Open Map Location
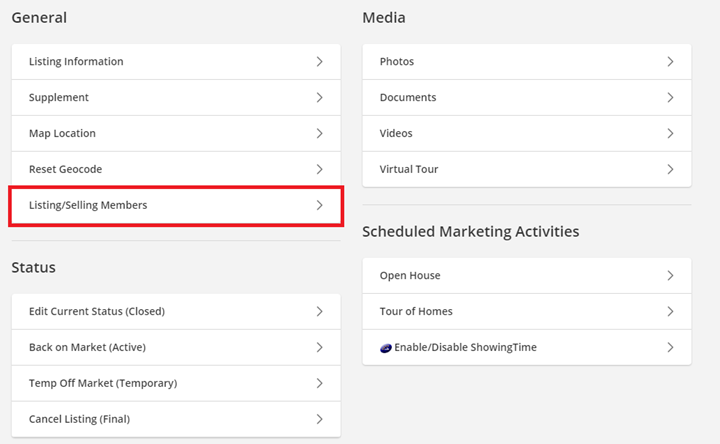Image resolution: width=720 pixels, height=444 pixels. coord(176,133)
